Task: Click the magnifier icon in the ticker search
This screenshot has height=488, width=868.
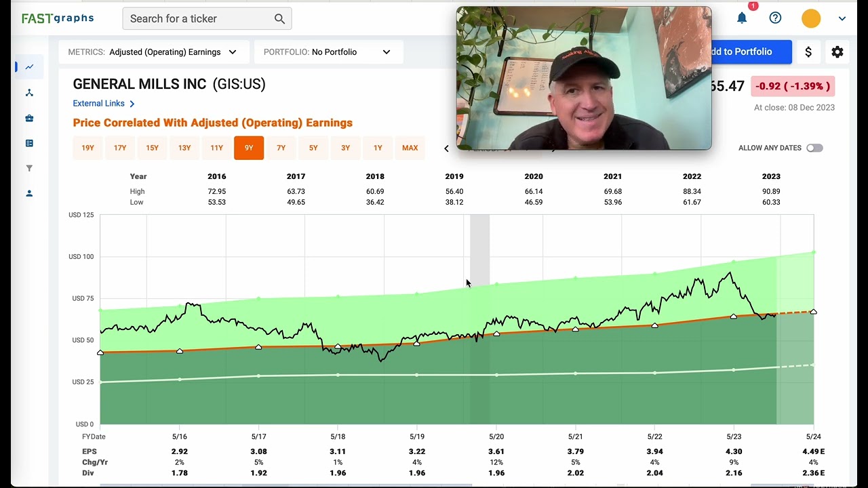Action: pyautogui.click(x=279, y=19)
